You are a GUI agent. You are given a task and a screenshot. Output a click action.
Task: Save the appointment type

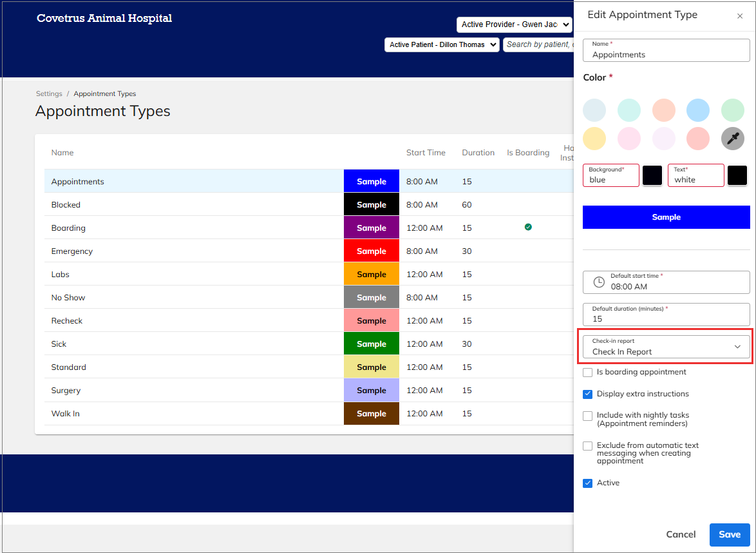click(730, 535)
